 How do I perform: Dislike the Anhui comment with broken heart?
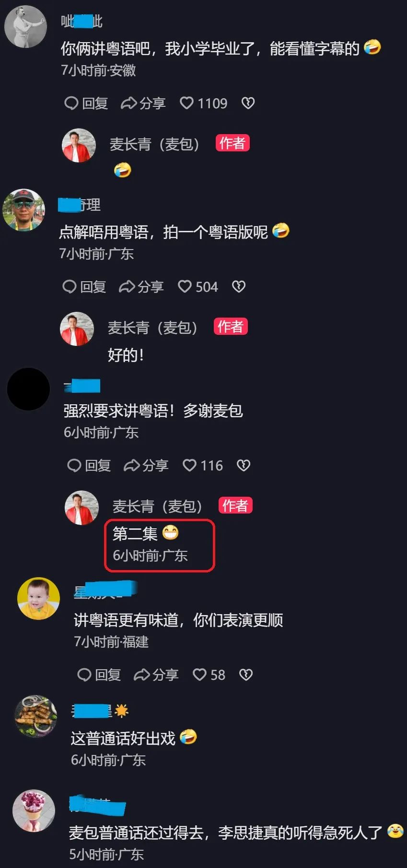248,103
